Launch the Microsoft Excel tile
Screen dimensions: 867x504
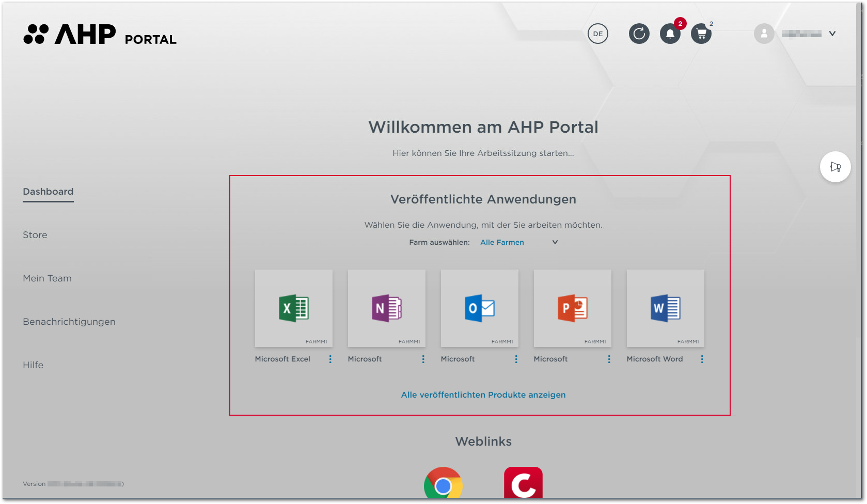coord(294,308)
